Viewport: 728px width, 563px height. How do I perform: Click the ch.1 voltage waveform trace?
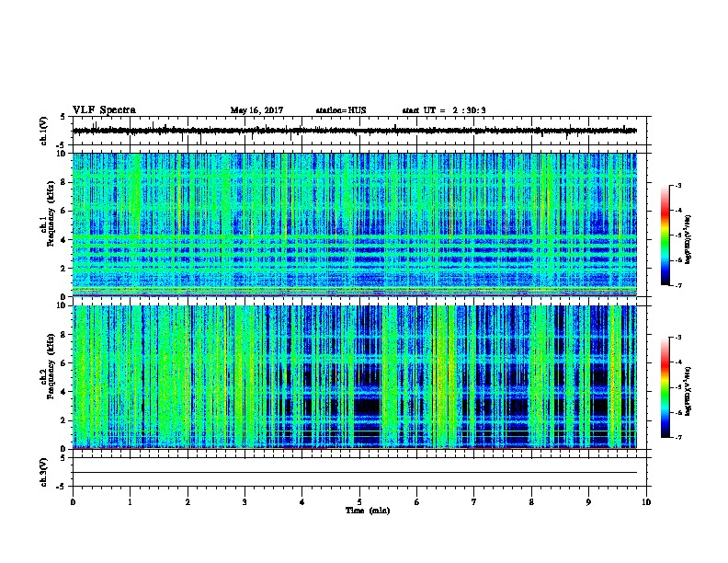tap(355, 131)
